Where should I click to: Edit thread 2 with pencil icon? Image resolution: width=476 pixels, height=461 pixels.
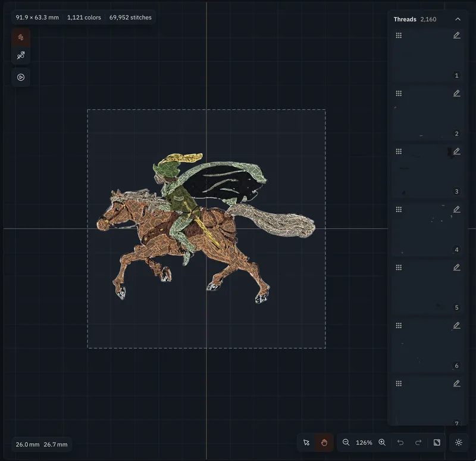[456, 94]
